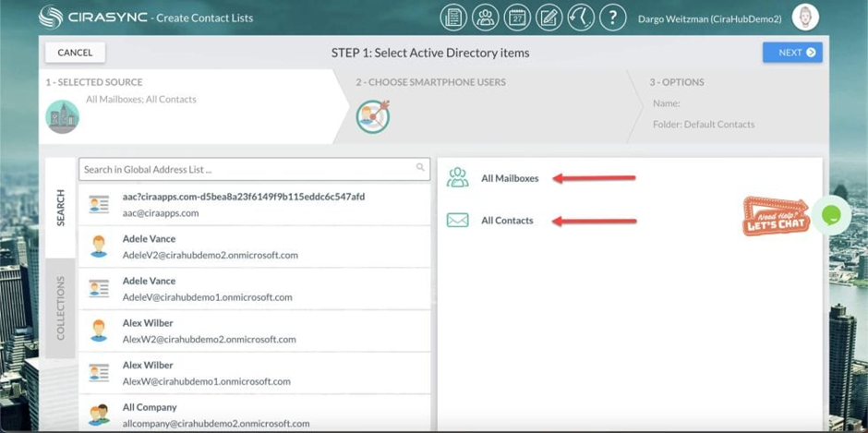This screenshot has height=433, width=868.
Task: Select the All Company group entry
Action: pos(254,414)
